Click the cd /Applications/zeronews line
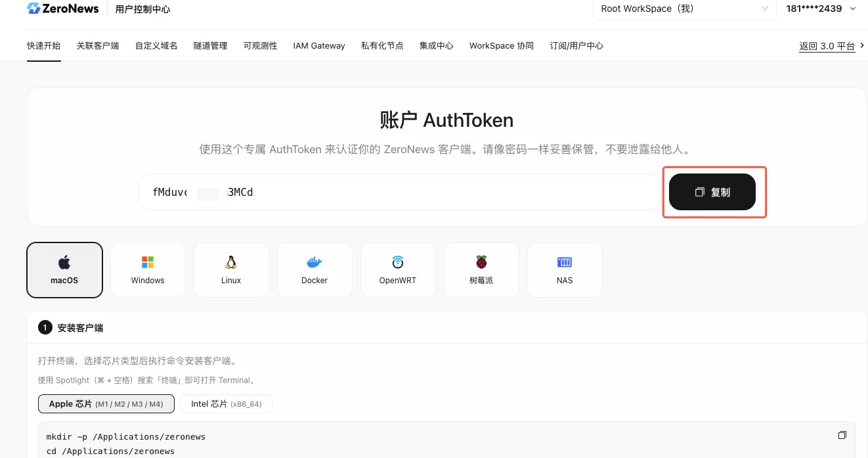The width and height of the screenshot is (868, 458). pyautogui.click(x=110, y=451)
